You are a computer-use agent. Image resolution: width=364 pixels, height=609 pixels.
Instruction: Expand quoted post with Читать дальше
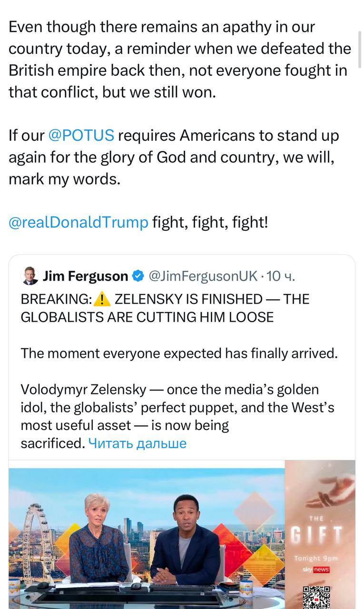(x=138, y=443)
